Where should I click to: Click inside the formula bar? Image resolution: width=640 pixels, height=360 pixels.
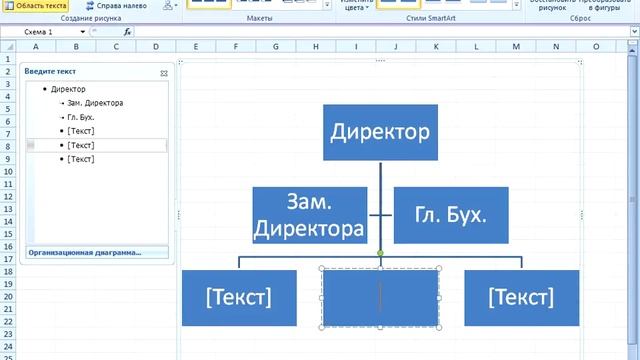pos(382,32)
